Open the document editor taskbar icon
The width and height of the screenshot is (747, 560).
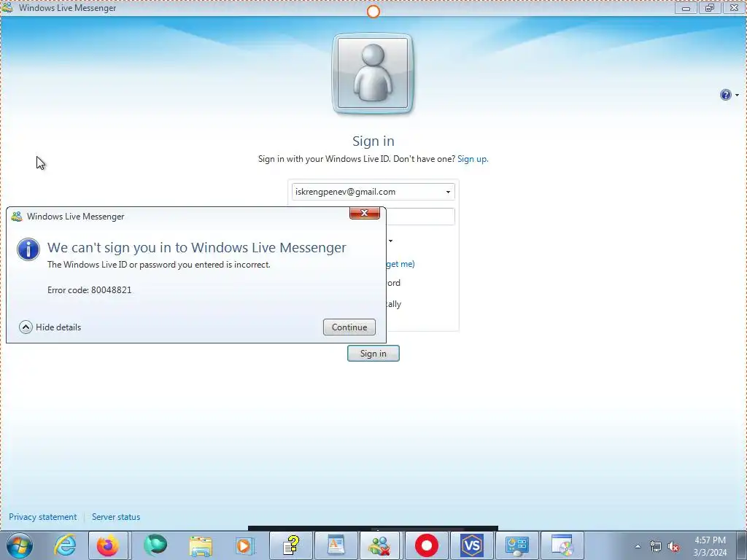click(x=336, y=545)
